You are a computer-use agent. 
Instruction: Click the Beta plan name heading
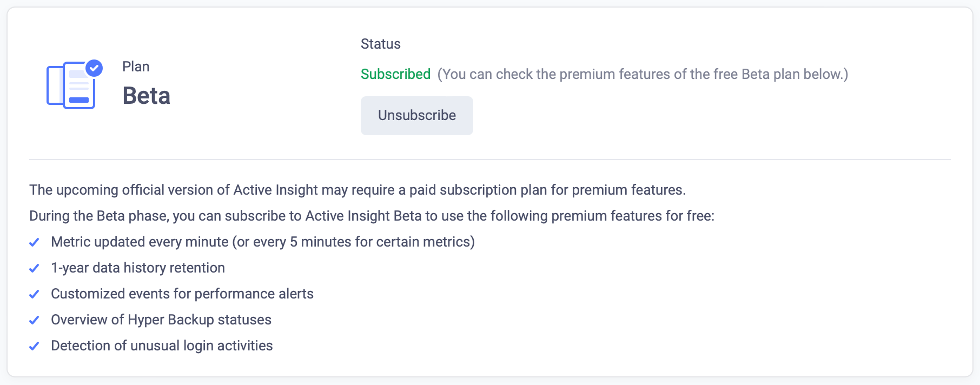(x=147, y=96)
